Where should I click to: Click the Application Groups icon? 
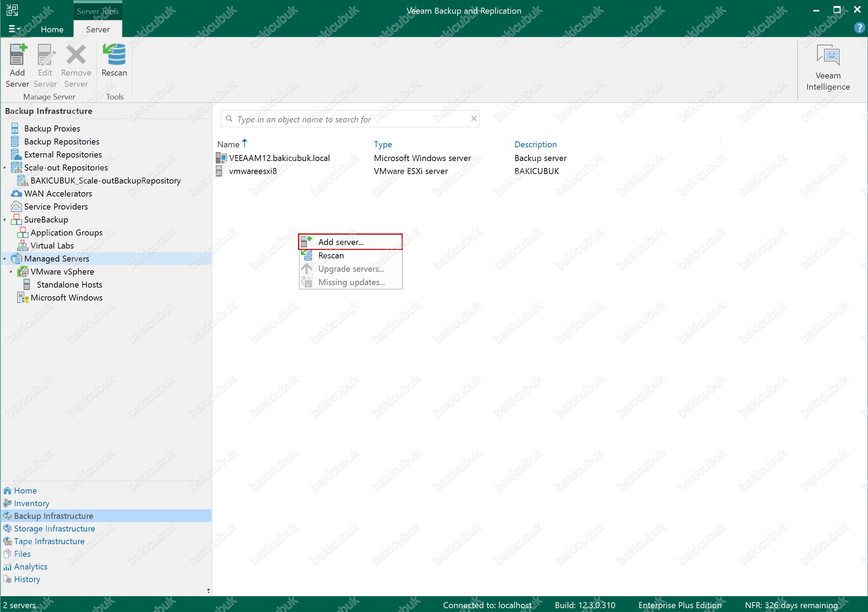coord(23,232)
